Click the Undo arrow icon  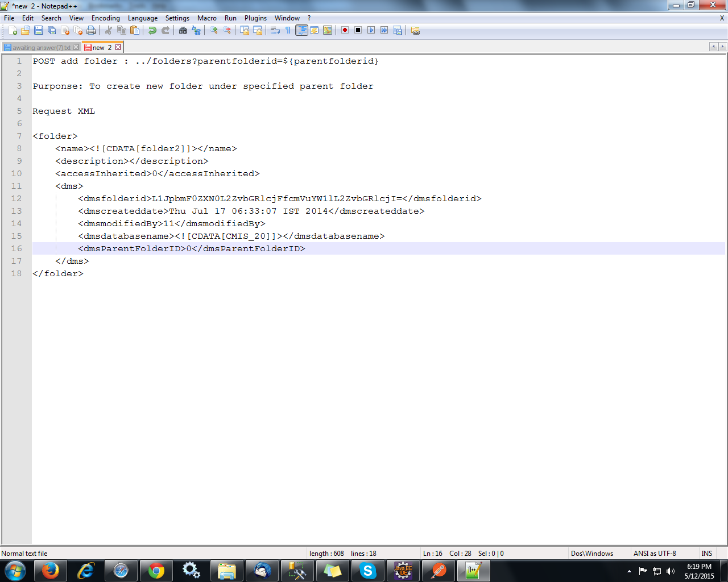pyautogui.click(x=152, y=30)
